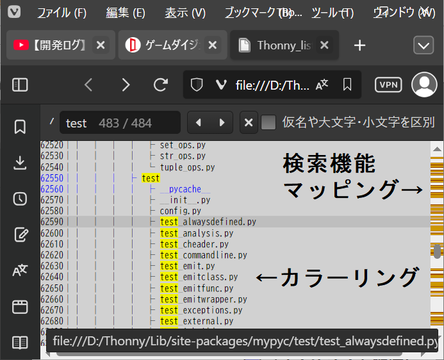The width and height of the screenshot is (444, 360).
Task: Open the Downloads panel in sidebar
Action: pos(20,163)
